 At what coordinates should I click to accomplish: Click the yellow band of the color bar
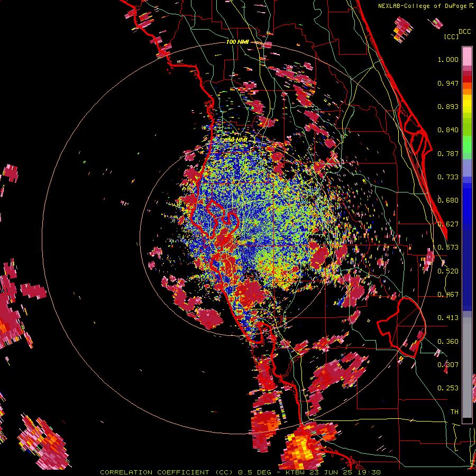[x=467, y=104]
